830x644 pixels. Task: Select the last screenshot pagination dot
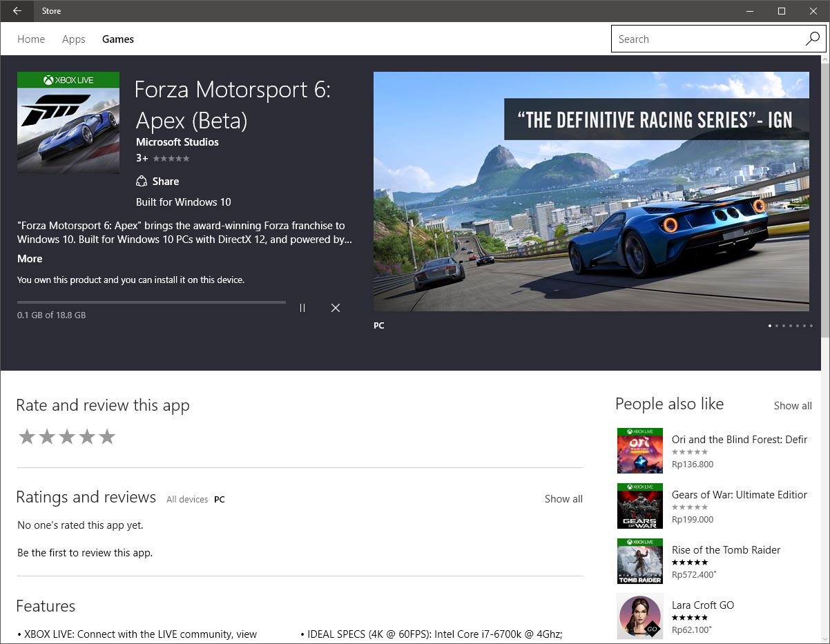coord(811,326)
